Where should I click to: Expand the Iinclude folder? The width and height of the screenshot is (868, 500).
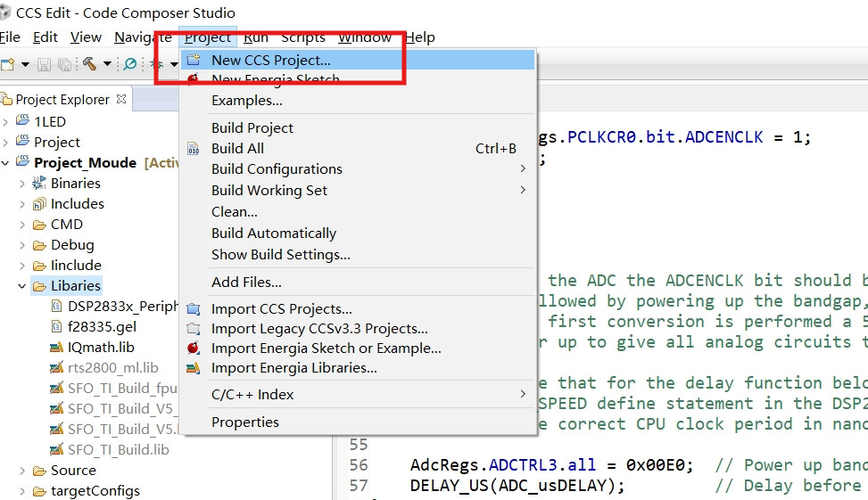22,266
